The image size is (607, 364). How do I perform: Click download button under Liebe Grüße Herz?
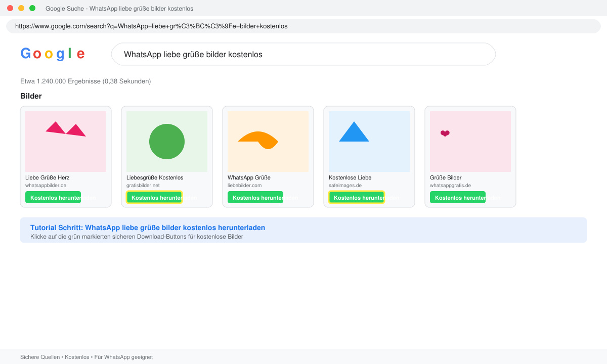point(53,197)
